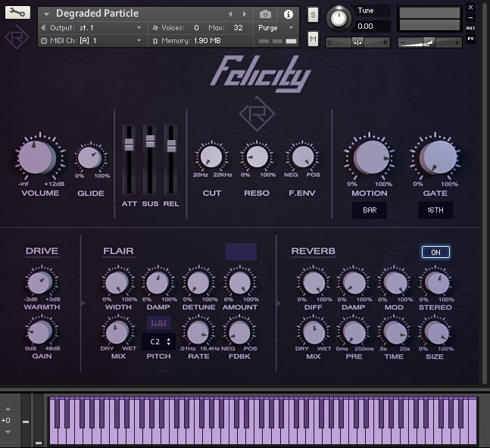Screen dimensions: 490x448
Task: Toggle the Flair effect purple button
Action: click(241, 252)
